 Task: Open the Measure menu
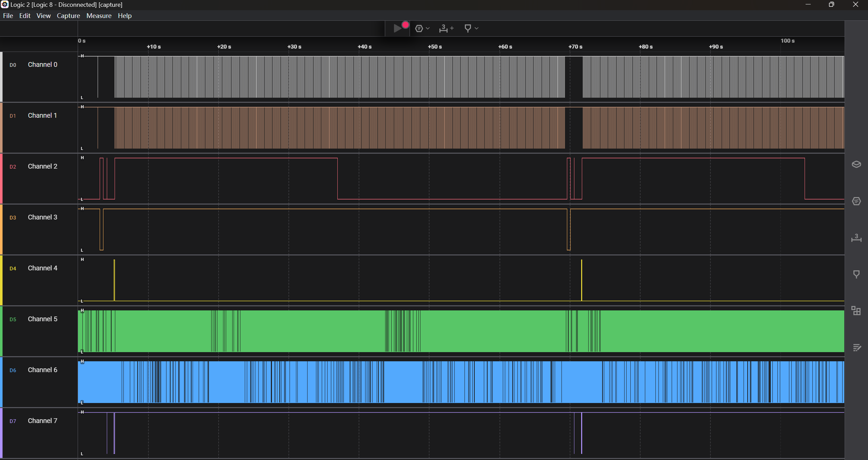pos(99,16)
